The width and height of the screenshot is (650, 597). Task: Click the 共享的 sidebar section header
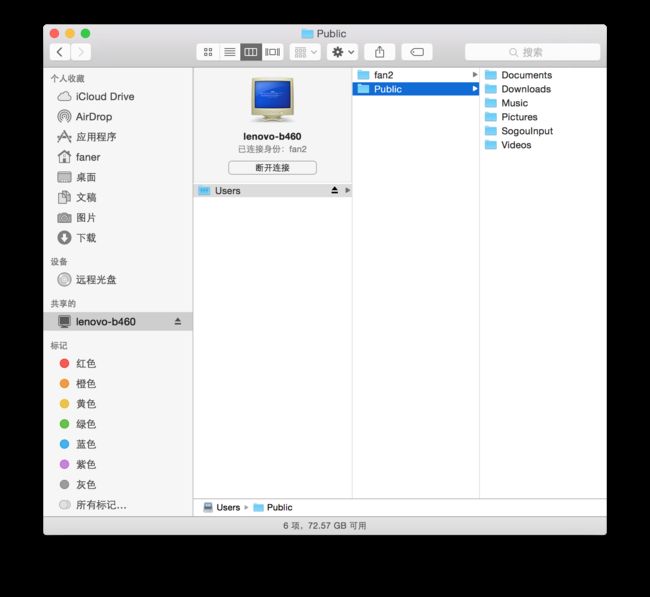(63, 303)
